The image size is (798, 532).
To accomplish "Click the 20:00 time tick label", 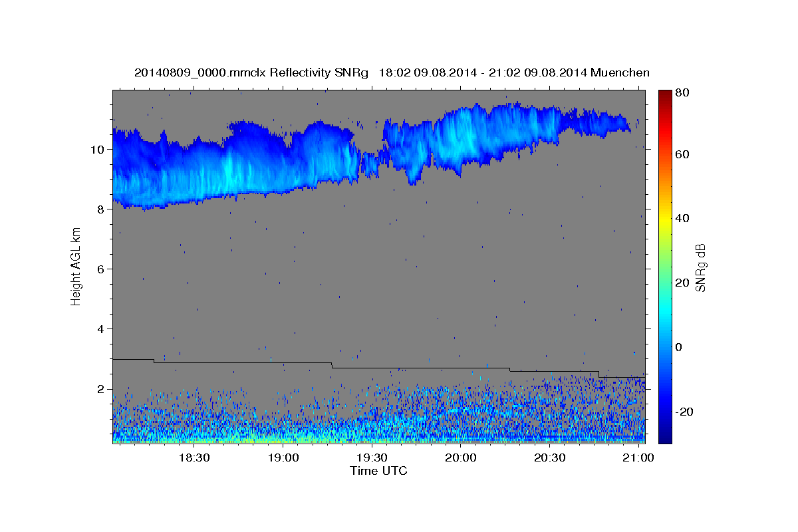I will [x=461, y=458].
